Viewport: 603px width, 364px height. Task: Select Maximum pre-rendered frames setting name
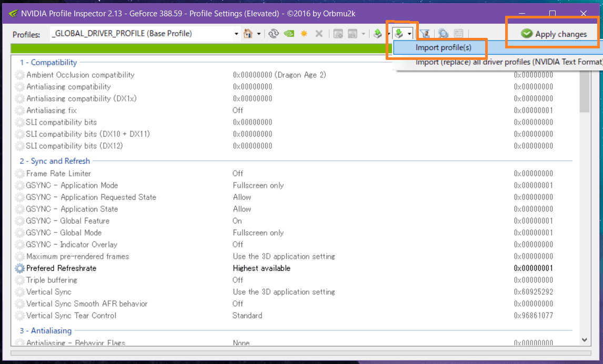point(77,256)
